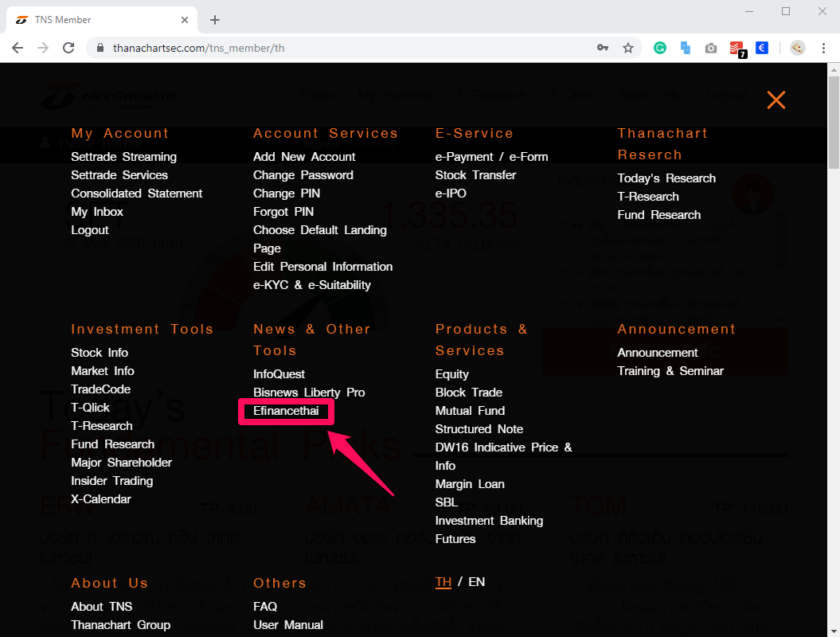The height and width of the screenshot is (637, 840).
Task: Open Change Password
Action: pos(303,175)
